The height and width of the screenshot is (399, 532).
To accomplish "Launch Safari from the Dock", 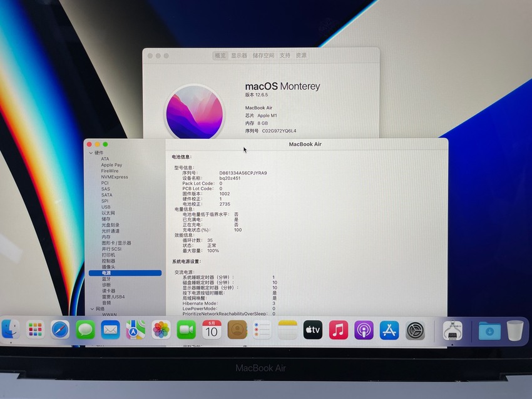I will [60, 330].
